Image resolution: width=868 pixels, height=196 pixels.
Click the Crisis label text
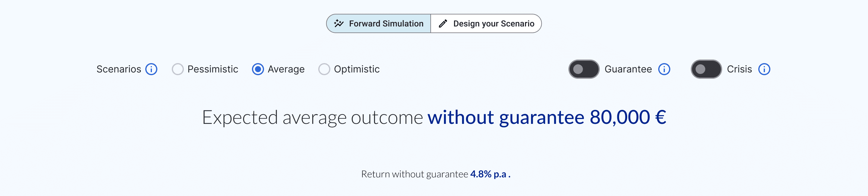click(x=739, y=69)
